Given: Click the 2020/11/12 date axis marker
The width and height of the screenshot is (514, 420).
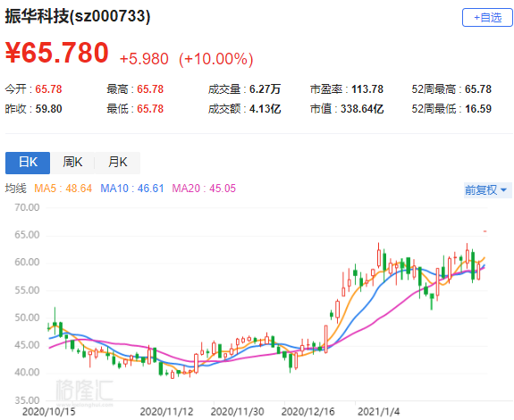Looking at the screenshot, I should pyautogui.click(x=166, y=411).
